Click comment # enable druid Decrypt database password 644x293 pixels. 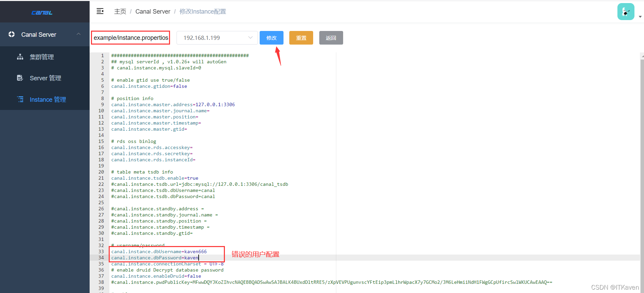pyautogui.click(x=167, y=270)
